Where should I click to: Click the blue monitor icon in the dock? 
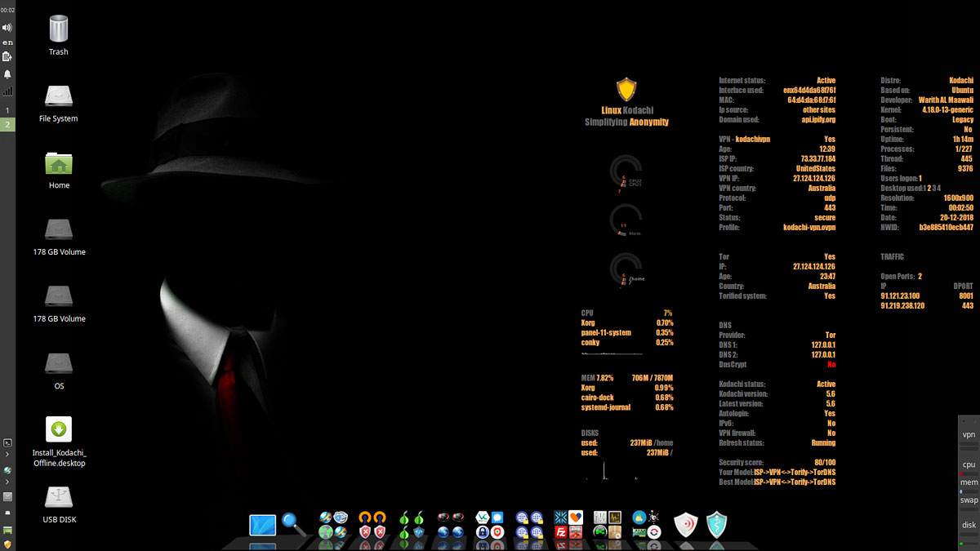(263, 525)
